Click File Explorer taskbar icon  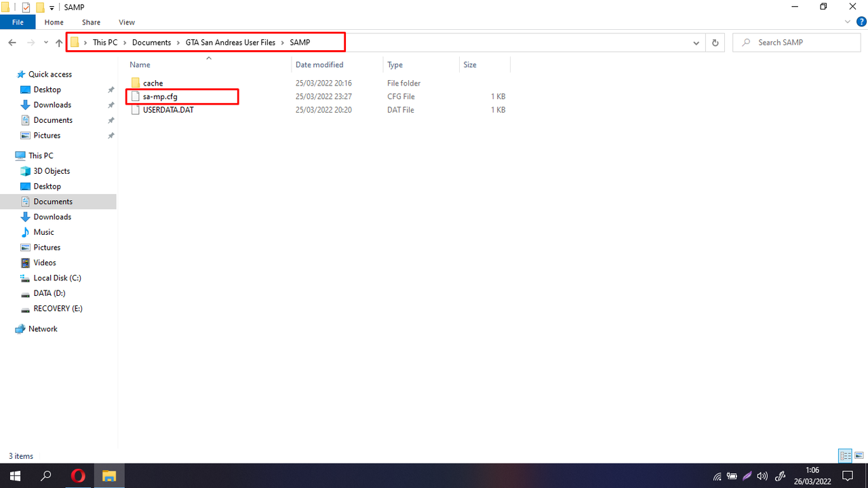pyautogui.click(x=109, y=476)
